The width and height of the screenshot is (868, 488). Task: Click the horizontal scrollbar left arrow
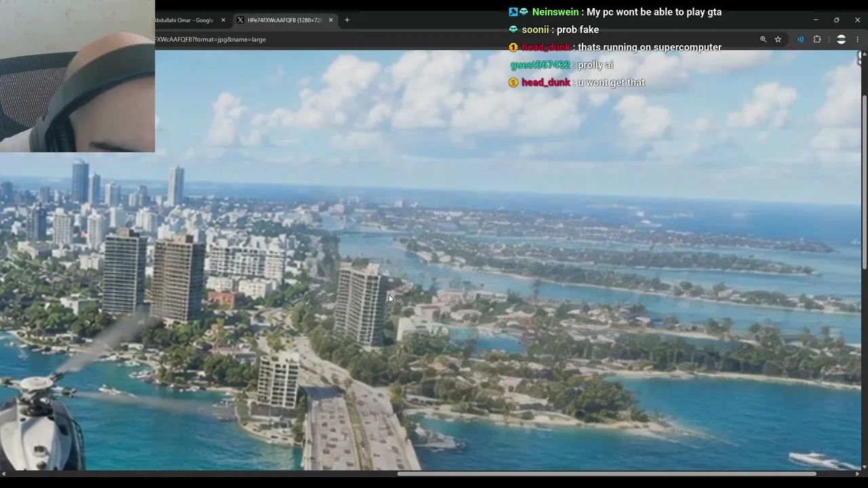pyautogui.click(x=3, y=474)
